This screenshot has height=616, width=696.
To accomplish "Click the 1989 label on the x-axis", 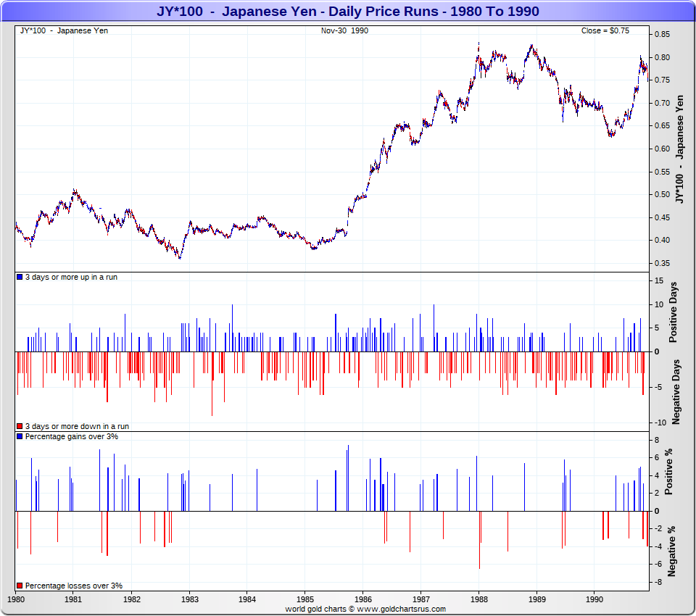I will 537,599.
